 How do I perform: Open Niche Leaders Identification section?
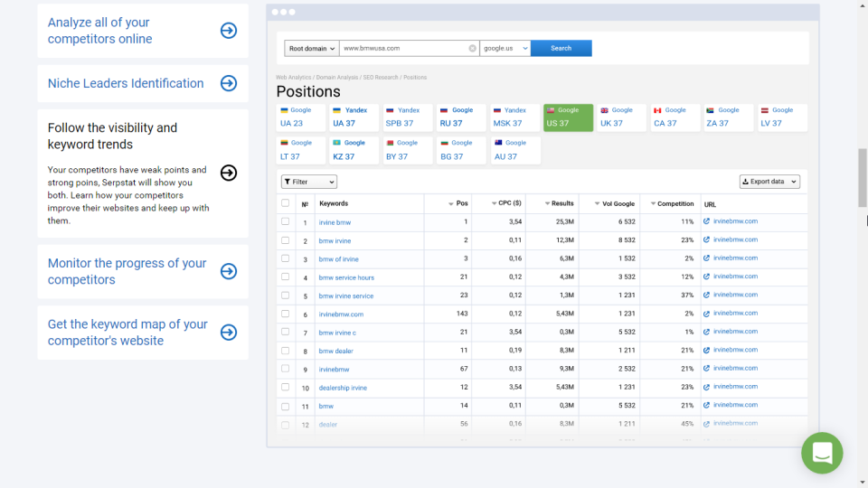pos(143,83)
